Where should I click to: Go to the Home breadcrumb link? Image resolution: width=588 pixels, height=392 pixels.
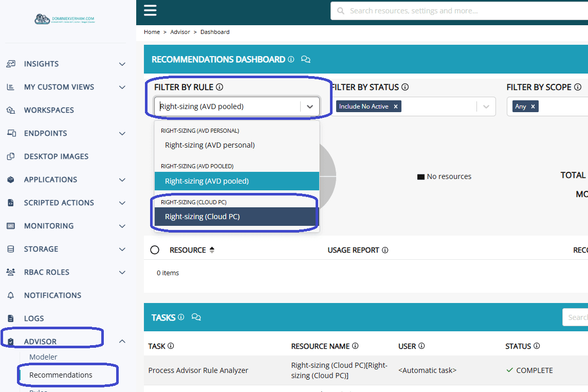(152, 32)
